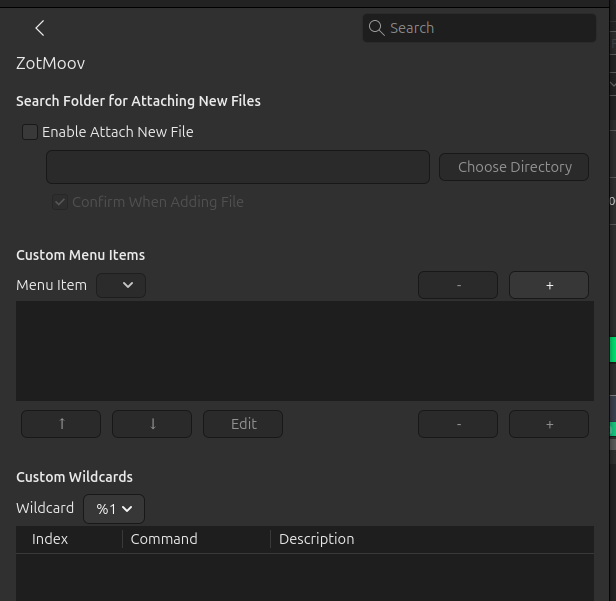Click the Command column header
Image resolution: width=616 pixels, height=601 pixels.
(x=196, y=539)
